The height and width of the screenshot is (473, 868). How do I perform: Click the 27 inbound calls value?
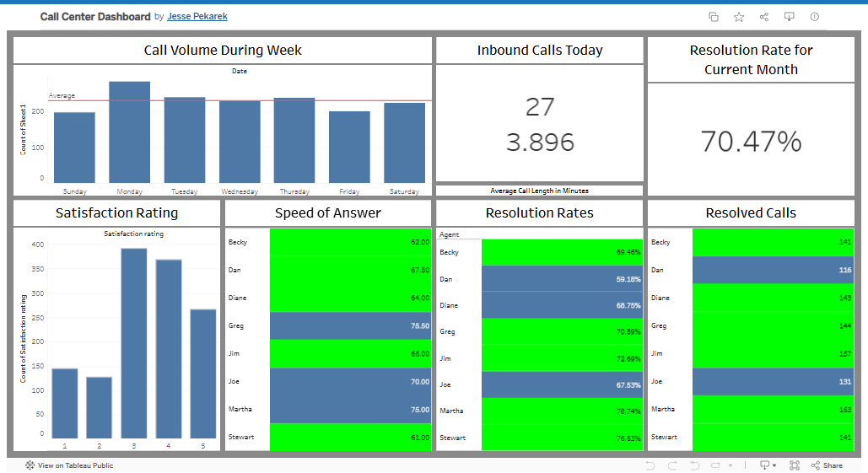540,107
